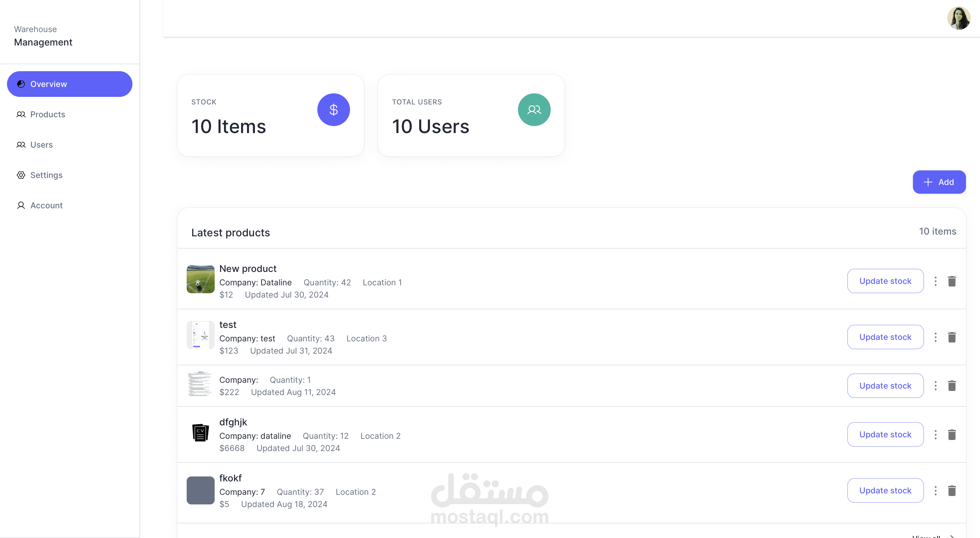
Task: Open more options menu for New product
Action: point(935,281)
